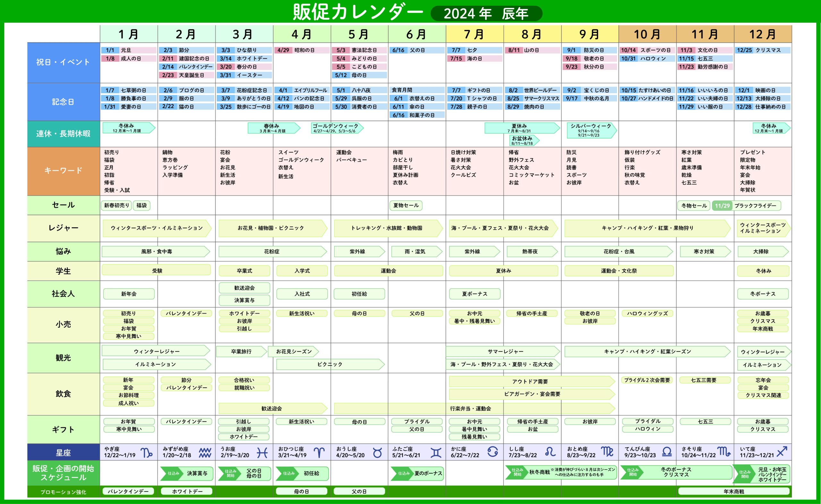The width and height of the screenshot is (821, 504).
Task: Click the 春休み vacation arrow
Action: (x=274, y=128)
